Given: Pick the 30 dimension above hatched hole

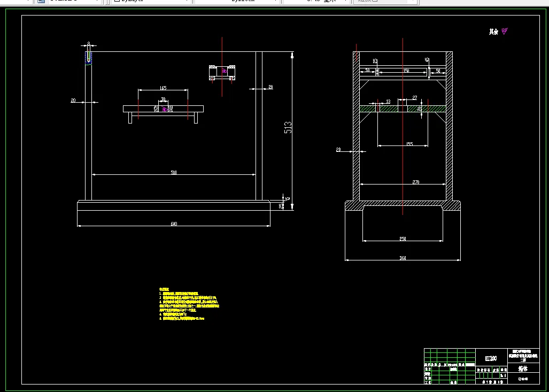Looking at the screenshot, I should [163, 99].
